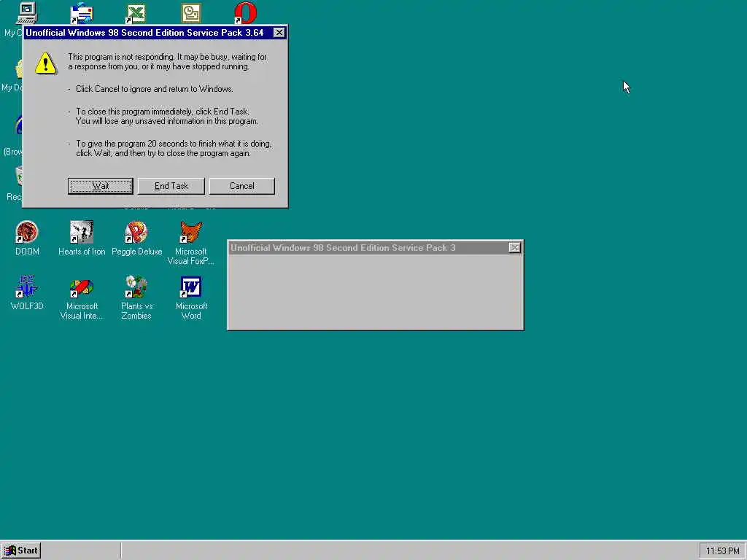
Task: Close the not-responding warning dialog
Action: (279, 32)
